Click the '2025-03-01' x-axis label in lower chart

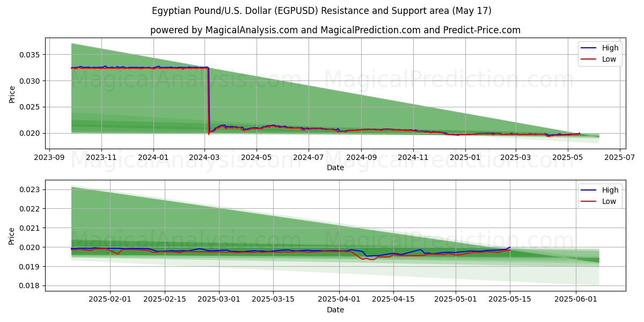pyautogui.click(x=219, y=300)
